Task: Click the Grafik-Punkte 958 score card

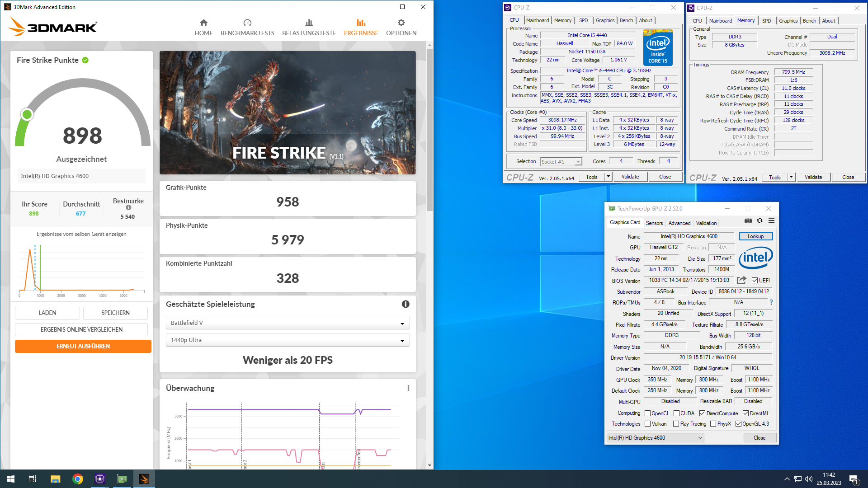Action: tap(288, 198)
